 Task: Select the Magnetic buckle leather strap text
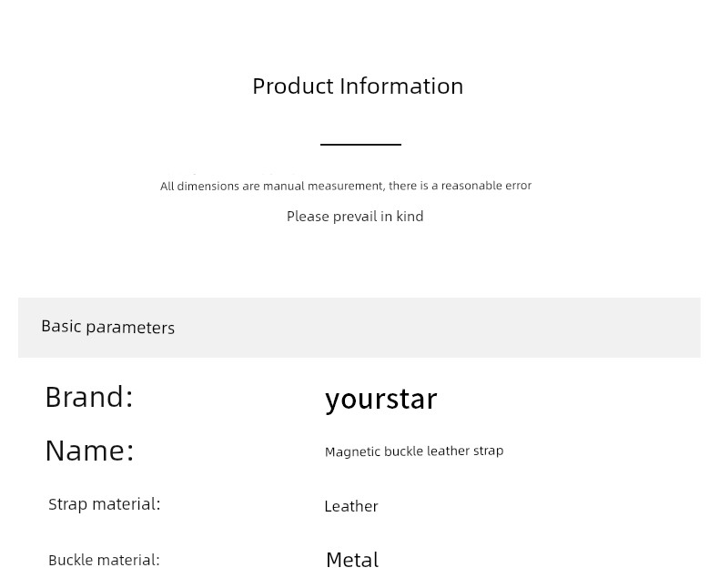point(414,451)
